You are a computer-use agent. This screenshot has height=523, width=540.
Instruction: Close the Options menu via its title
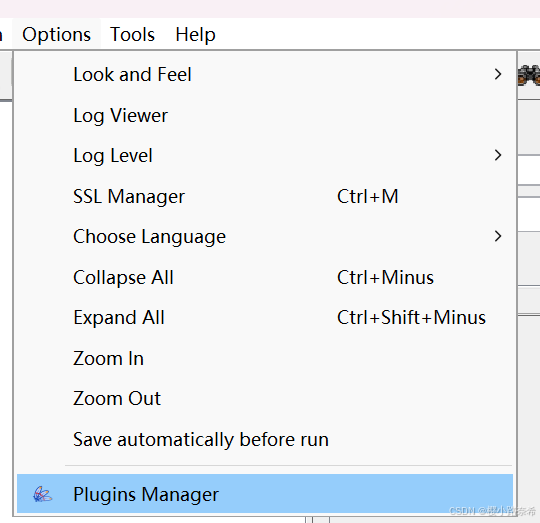coord(56,34)
